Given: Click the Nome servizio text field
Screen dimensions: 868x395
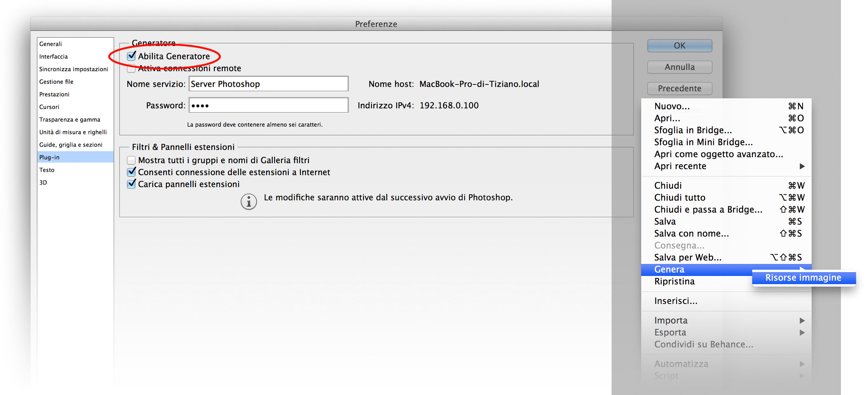Looking at the screenshot, I should (268, 84).
